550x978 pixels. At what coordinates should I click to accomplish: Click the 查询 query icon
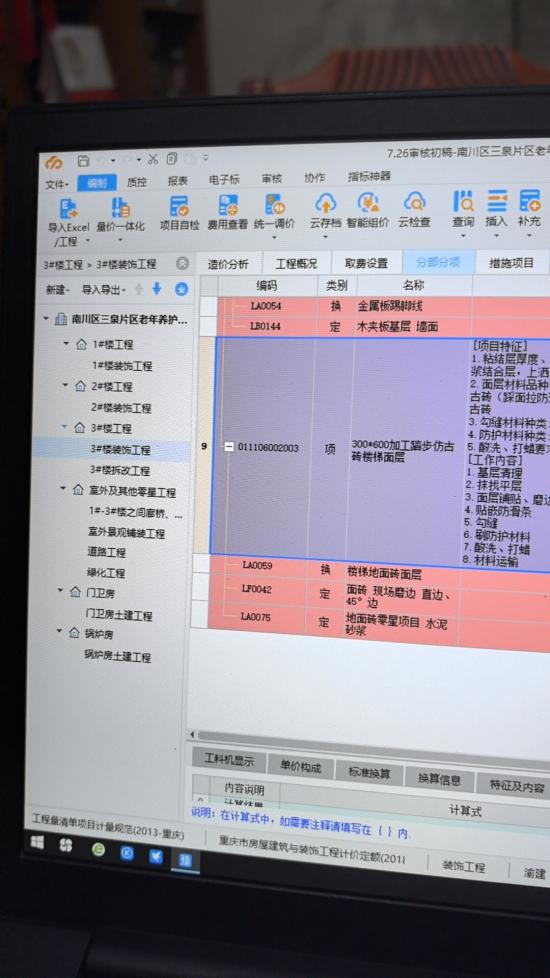pos(463,201)
